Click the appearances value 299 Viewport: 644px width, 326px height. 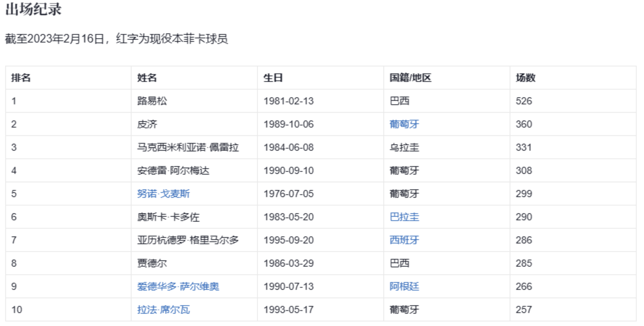(524, 194)
